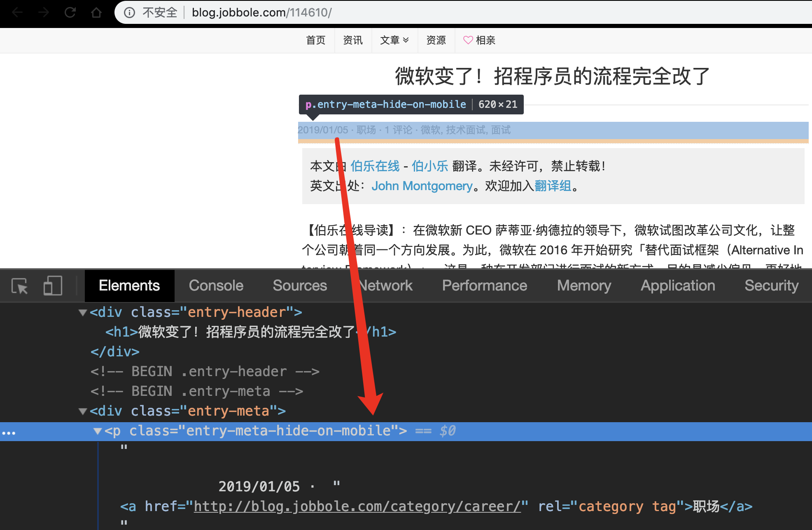Go to the browser home icon
Screen dimensions: 812x530
coord(96,12)
